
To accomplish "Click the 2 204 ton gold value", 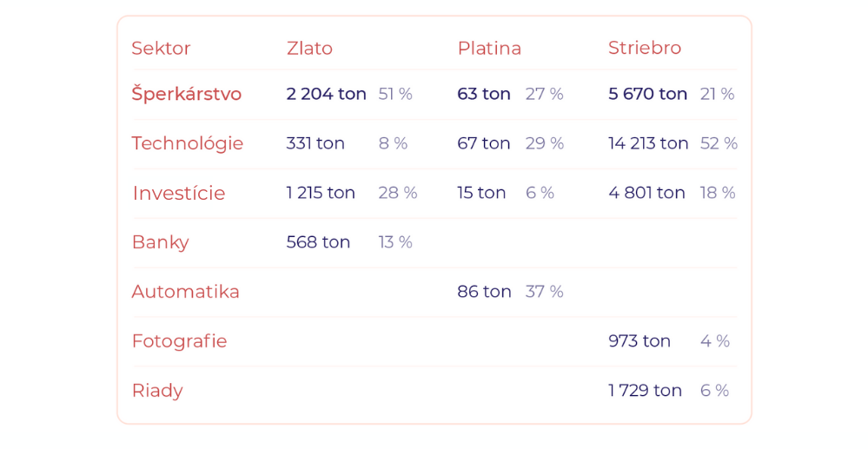I will (326, 94).
